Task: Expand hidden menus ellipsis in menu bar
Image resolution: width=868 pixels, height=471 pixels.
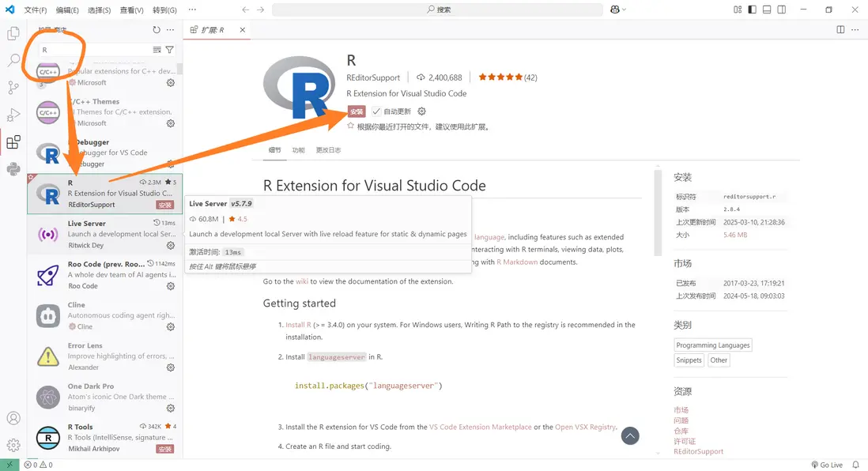Action: coord(192,10)
